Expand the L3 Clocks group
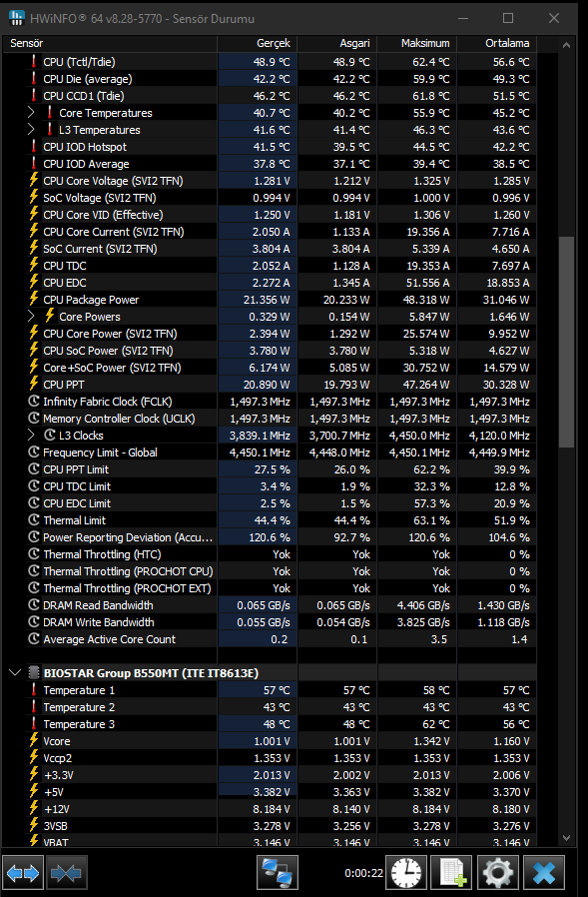588x897 pixels. click(x=32, y=436)
